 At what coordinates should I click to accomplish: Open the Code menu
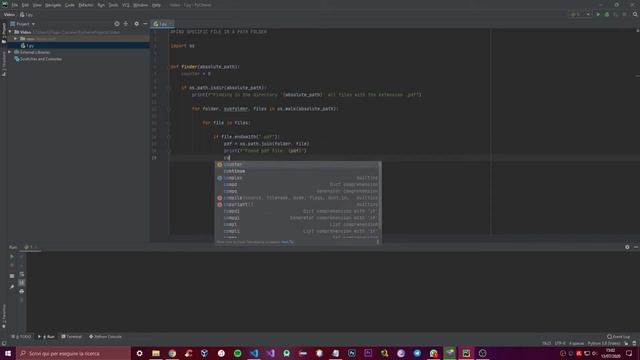tap(70, 5)
